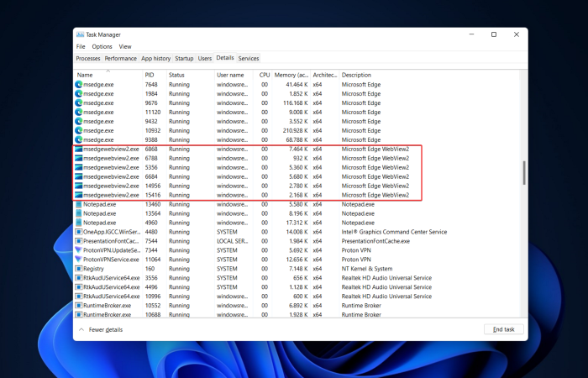Sort by the Name column header
Screen dimensions: 588x378
(108, 75)
